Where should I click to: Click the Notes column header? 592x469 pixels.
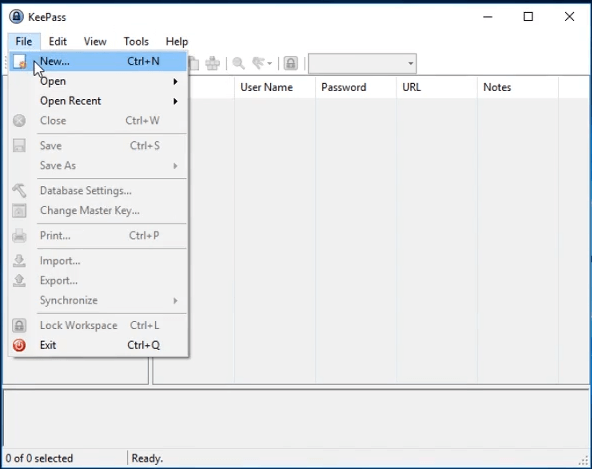[518, 87]
